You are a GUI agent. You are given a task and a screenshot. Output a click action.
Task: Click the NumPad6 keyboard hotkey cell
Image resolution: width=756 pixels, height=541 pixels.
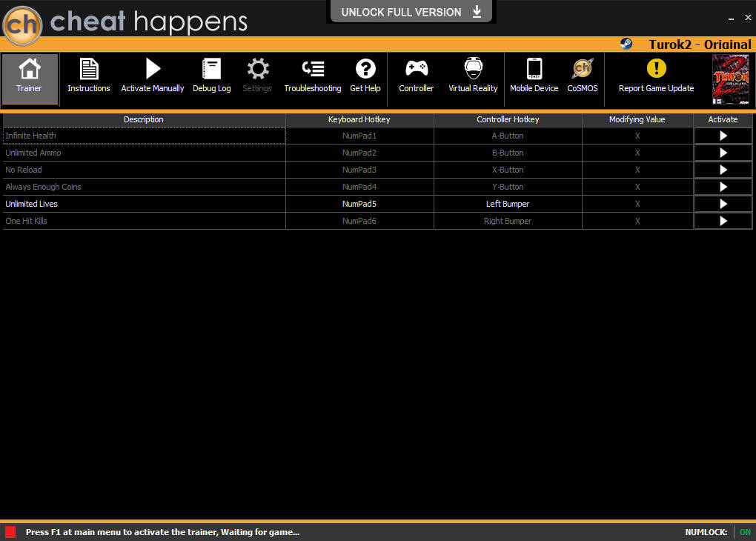point(359,221)
